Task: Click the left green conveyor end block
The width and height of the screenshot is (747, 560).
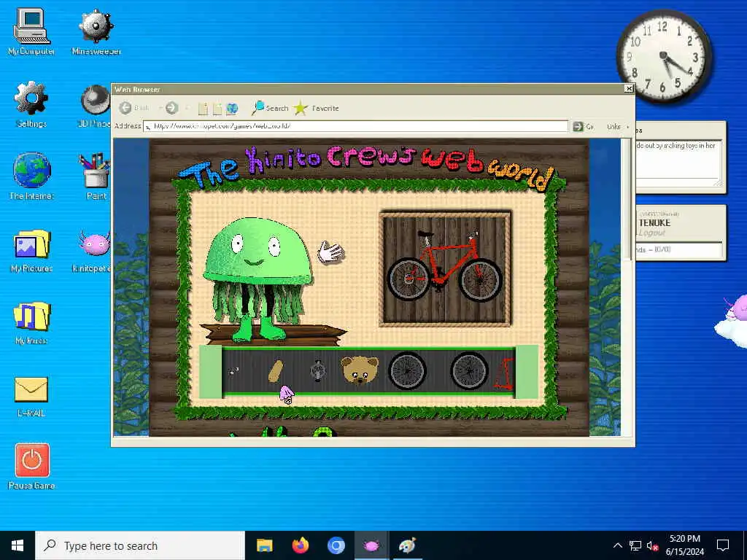Action: 211,371
